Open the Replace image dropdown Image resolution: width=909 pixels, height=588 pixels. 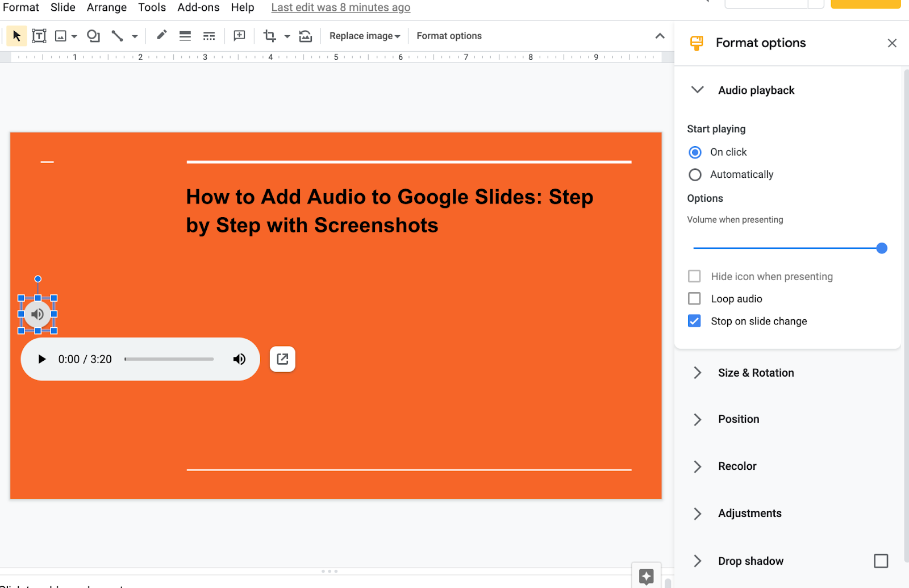(x=364, y=35)
